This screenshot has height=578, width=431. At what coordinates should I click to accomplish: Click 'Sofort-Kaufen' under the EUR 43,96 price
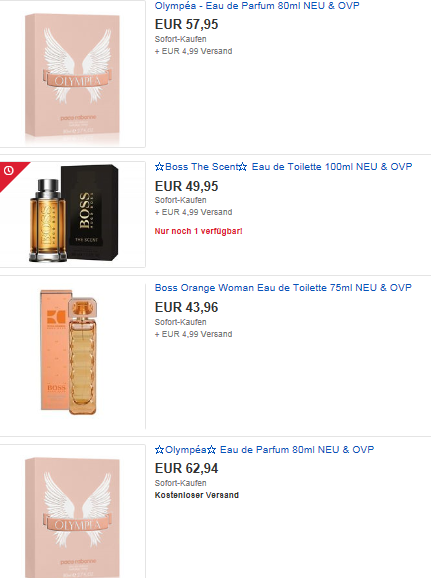tap(180, 322)
